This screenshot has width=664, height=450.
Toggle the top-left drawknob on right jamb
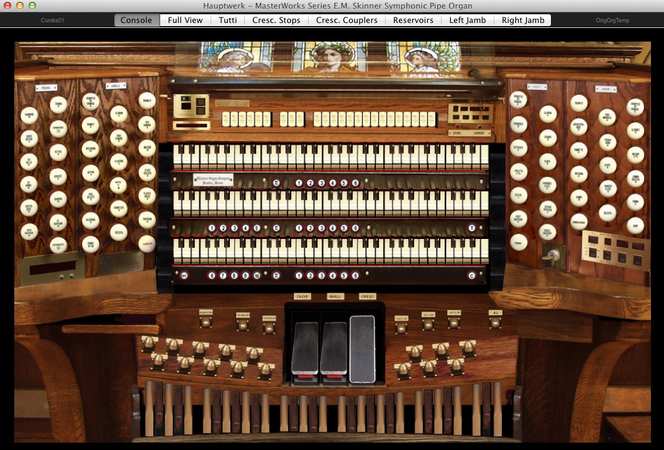518,100
